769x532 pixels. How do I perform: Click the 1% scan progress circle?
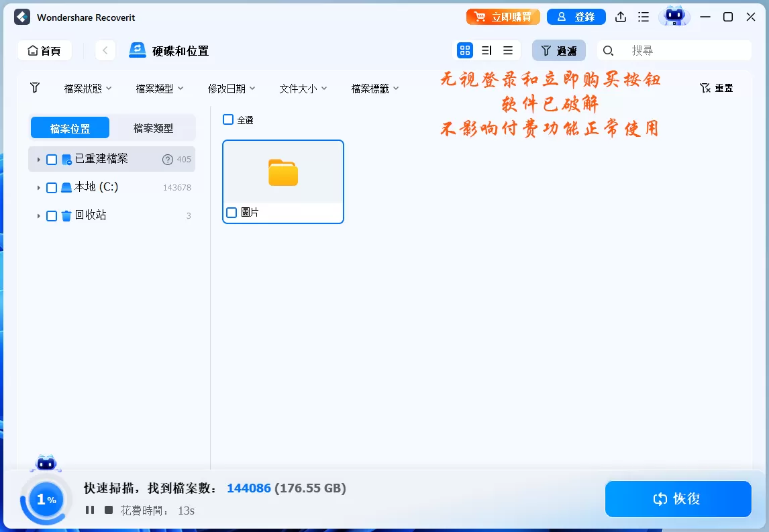click(x=45, y=499)
